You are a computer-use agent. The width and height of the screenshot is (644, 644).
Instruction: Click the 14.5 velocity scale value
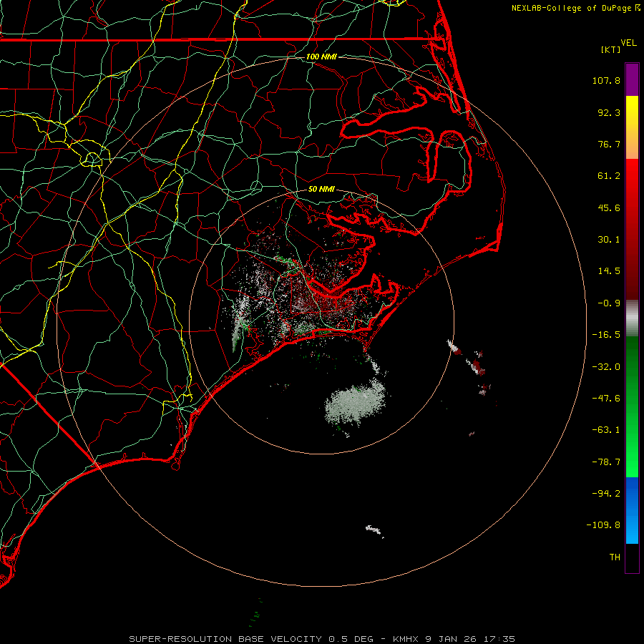tap(609, 271)
